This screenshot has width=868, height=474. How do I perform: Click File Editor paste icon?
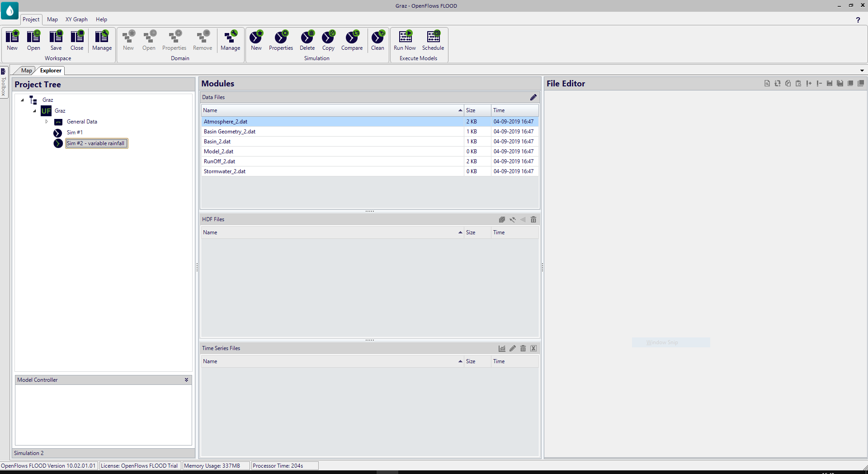tap(798, 83)
